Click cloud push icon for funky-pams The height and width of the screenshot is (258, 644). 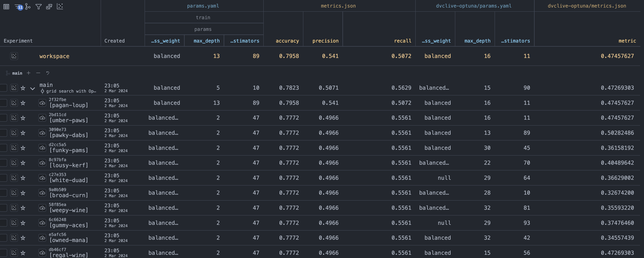tap(42, 148)
